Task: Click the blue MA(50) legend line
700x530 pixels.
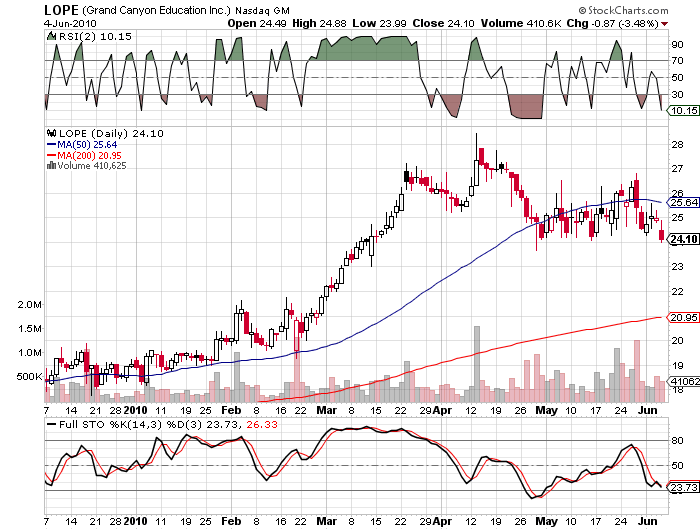Action: (x=51, y=145)
